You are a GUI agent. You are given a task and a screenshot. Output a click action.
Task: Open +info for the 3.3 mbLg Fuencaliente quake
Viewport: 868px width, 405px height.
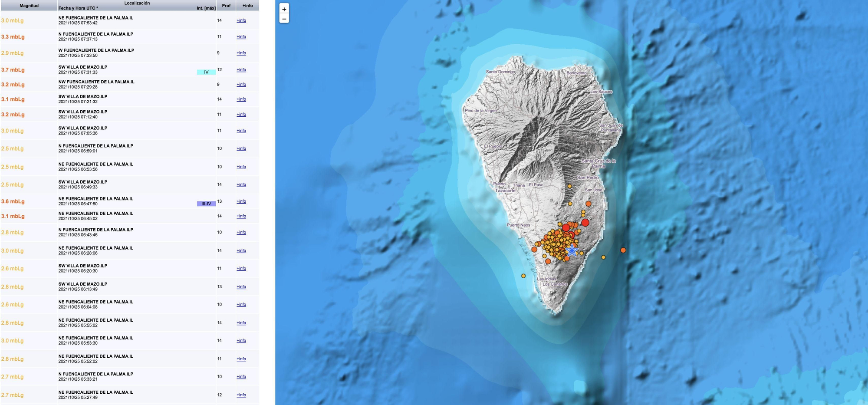point(241,37)
